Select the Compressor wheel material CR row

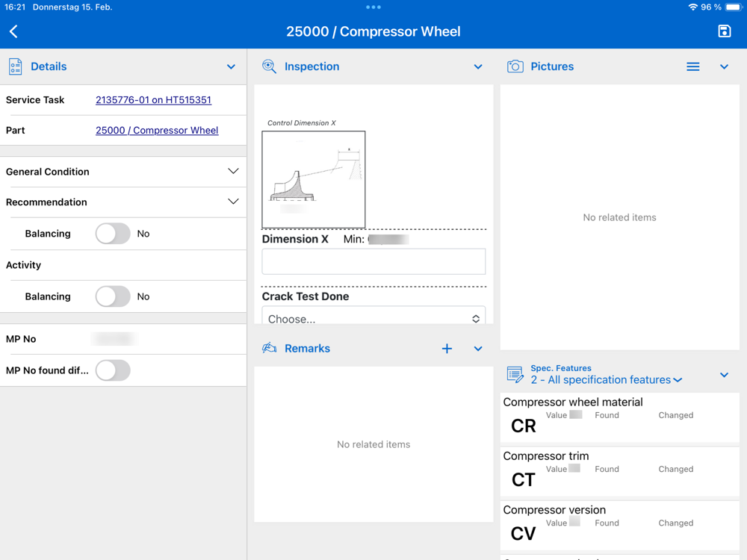[x=620, y=417]
